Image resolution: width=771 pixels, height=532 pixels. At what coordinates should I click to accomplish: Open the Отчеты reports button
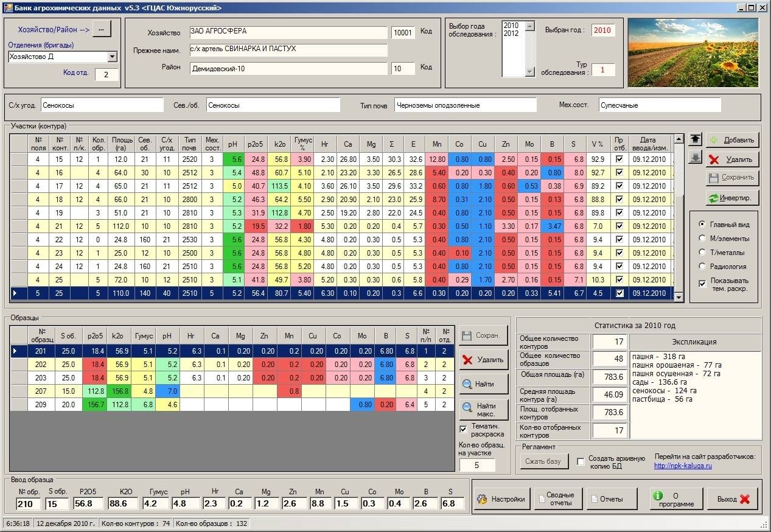click(x=612, y=499)
